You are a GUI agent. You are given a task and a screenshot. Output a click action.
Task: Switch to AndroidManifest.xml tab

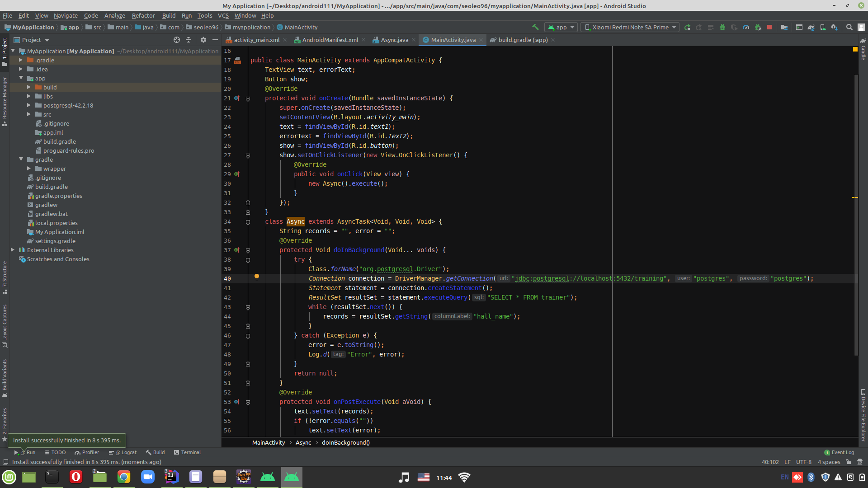click(330, 40)
